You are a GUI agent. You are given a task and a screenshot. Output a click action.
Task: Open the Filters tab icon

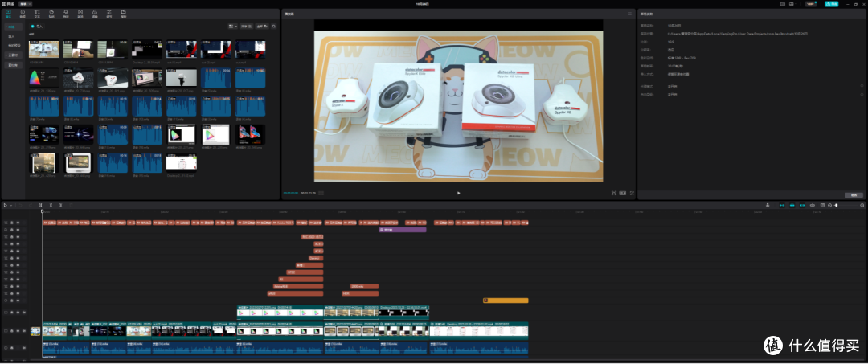95,13
